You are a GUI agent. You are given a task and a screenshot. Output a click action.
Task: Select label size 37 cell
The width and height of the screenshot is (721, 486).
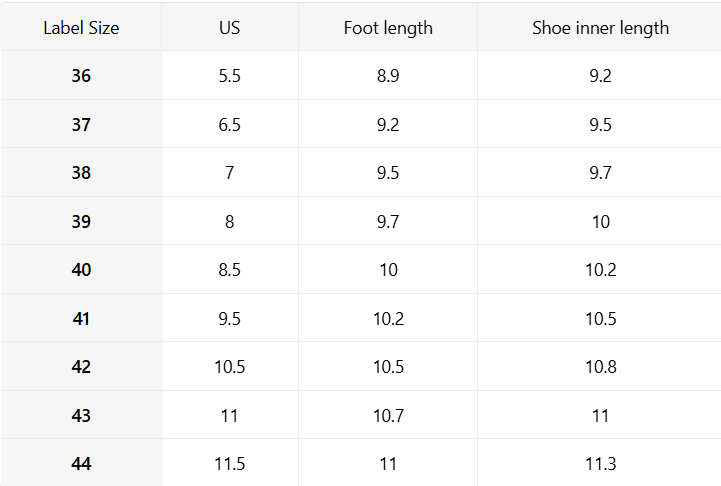point(81,125)
